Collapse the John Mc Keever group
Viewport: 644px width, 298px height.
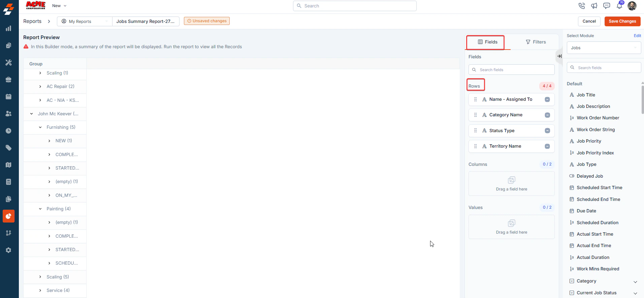pos(31,114)
